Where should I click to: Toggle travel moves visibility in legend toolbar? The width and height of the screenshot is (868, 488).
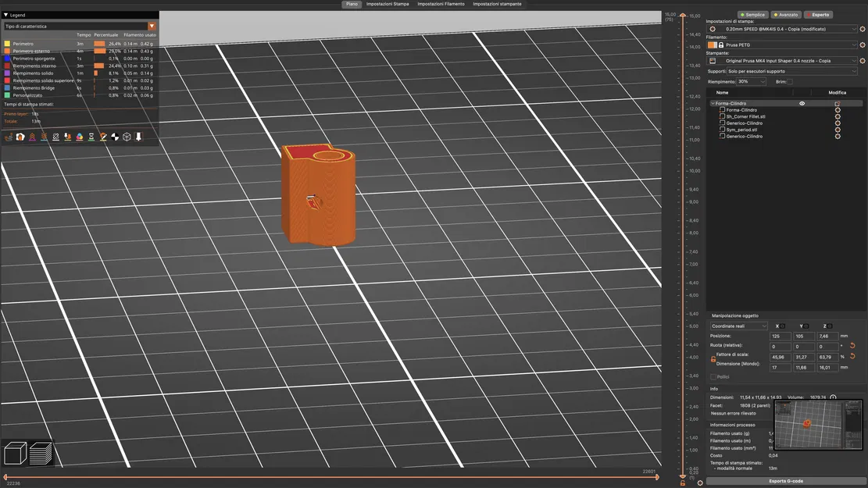9,137
